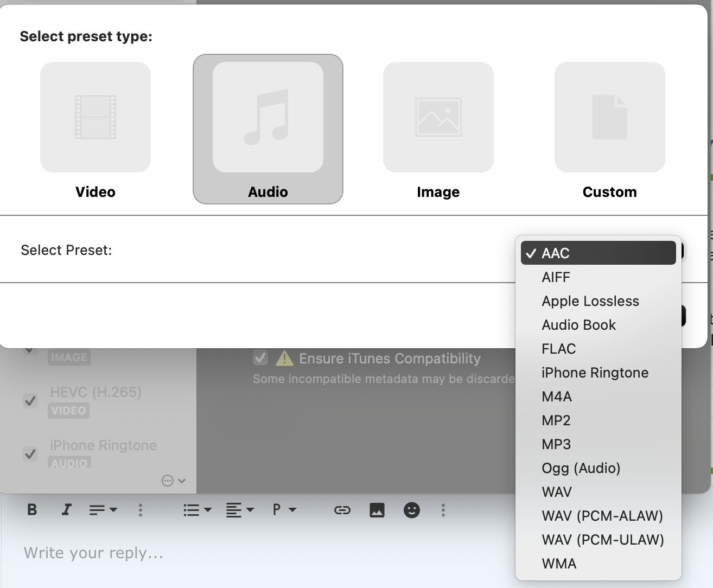Select WAV (PCM-ALAW) preset option
Image resolution: width=713 pixels, height=588 pixels.
[602, 516]
